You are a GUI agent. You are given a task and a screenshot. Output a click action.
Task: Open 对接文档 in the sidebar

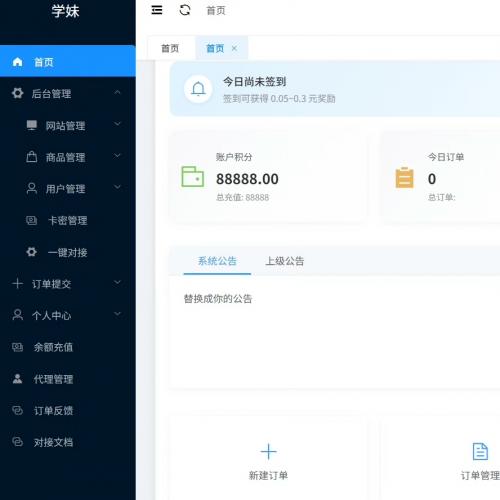click(68, 442)
